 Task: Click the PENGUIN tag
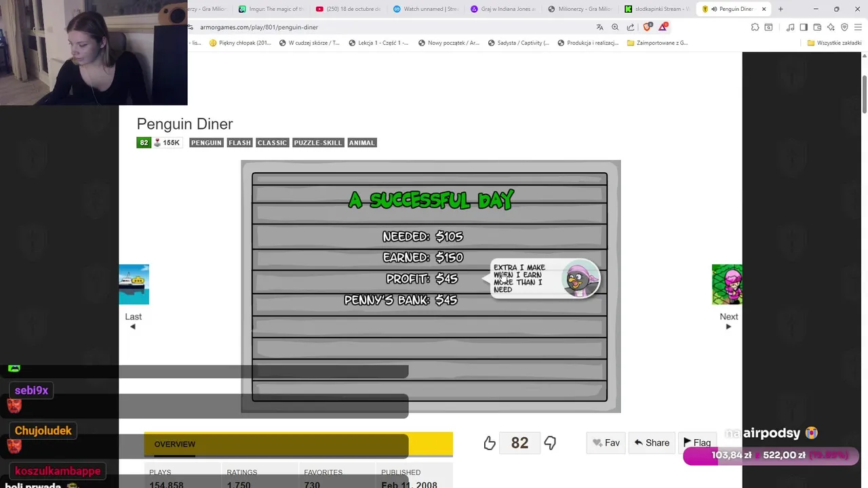click(206, 142)
